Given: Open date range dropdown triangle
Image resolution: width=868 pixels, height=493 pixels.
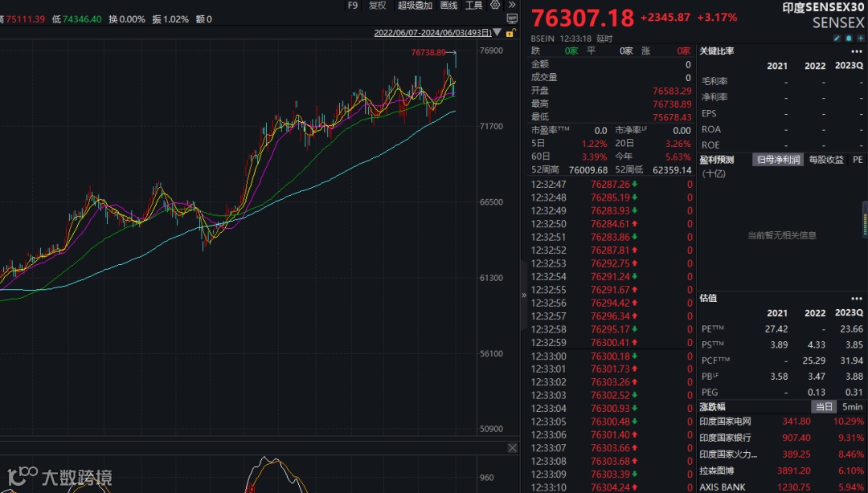Looking at the screenshot, I should pyautogui.click(x=497, y=33).
